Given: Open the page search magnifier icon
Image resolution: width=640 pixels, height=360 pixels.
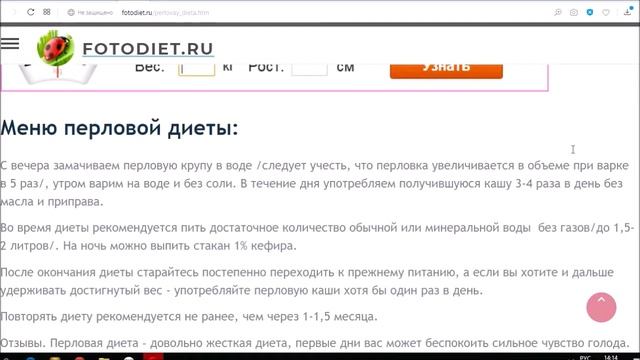Looking at the screenshot, I should (558, 12).
